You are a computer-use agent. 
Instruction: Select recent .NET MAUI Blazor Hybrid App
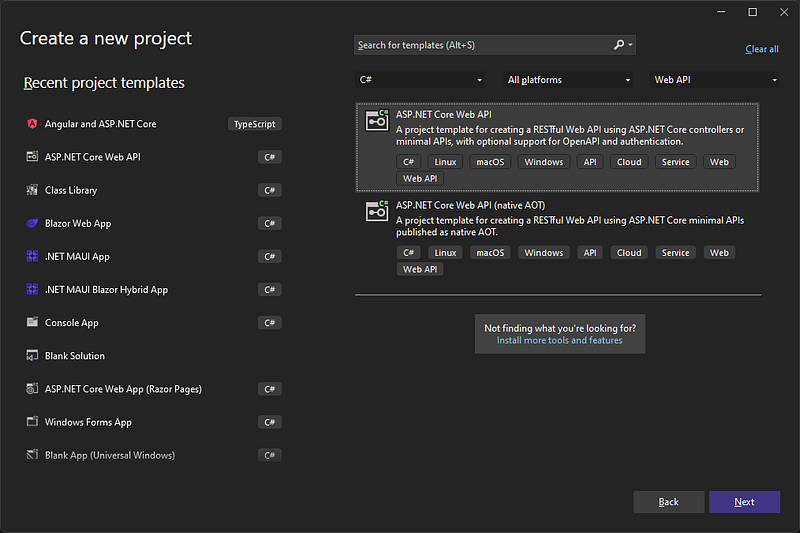pyautogui.click(x=153, y=290)
